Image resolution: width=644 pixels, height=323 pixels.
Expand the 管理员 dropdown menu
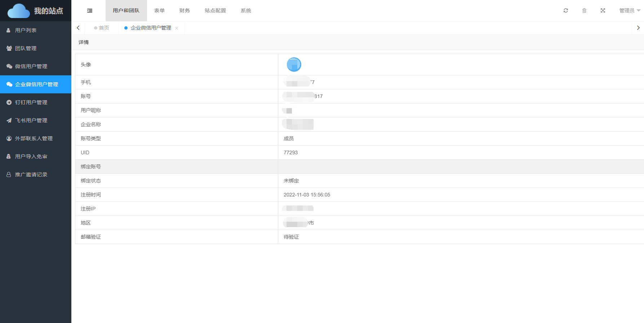(x=629, y=11)
